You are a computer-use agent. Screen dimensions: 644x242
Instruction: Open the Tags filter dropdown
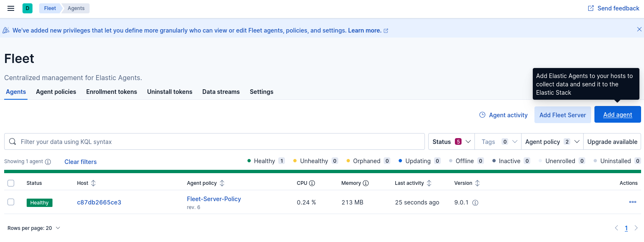(499, 141)
